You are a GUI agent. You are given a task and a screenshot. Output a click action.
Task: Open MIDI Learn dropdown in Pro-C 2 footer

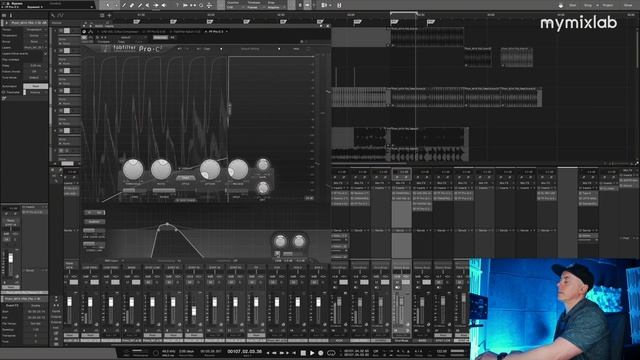[x=114, y=260]
